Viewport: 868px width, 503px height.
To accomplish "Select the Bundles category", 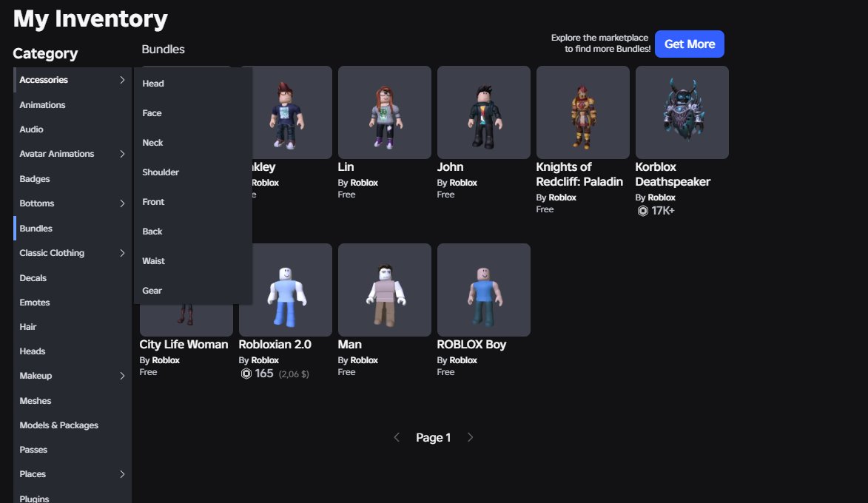I will [x=73, y=228].
